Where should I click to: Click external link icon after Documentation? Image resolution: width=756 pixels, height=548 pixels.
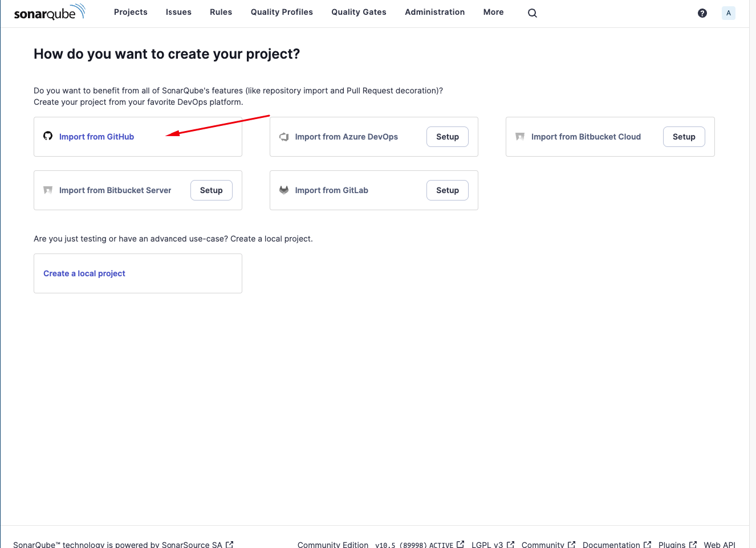[x=648, y=545]
